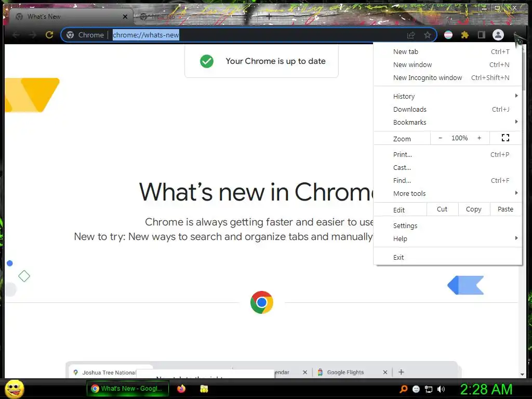The height and width of the screenshot is (399, 532).
Task: Reload the page with the refresh icon
Action: (49, 35)
